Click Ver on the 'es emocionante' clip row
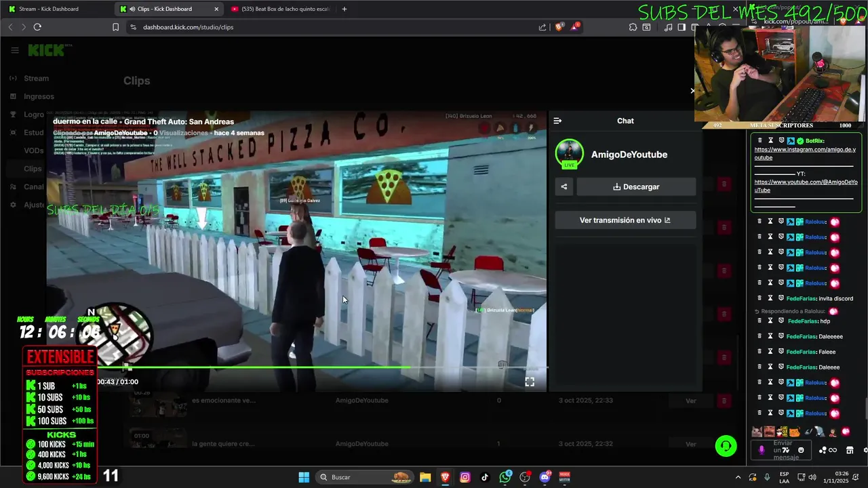868x488 pixels. (x=690, y=401)
